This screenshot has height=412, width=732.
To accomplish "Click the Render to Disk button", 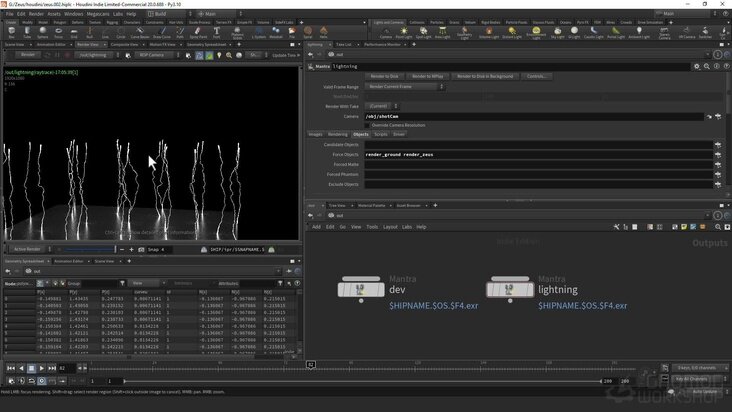I will 384,77.
